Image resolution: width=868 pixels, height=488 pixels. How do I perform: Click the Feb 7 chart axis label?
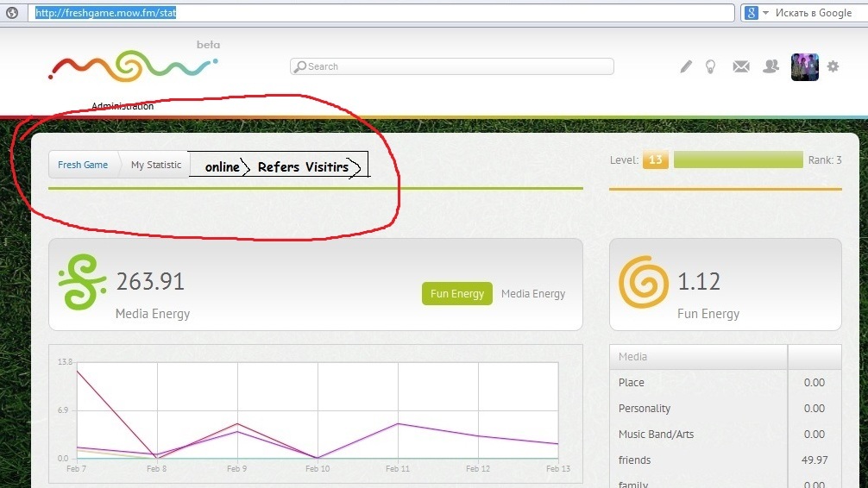click(x=77, y=469)
